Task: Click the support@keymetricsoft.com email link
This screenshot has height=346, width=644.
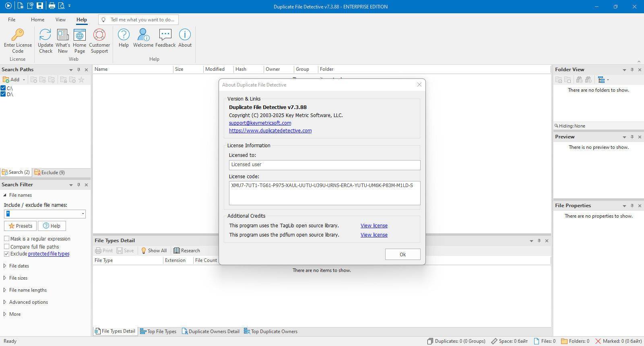Action: pos(260,123)
